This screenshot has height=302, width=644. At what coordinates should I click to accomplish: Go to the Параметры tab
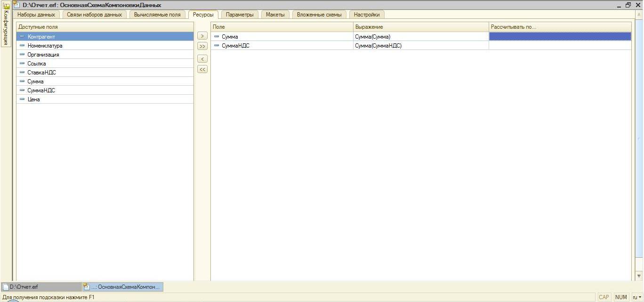tap(239, 15)
